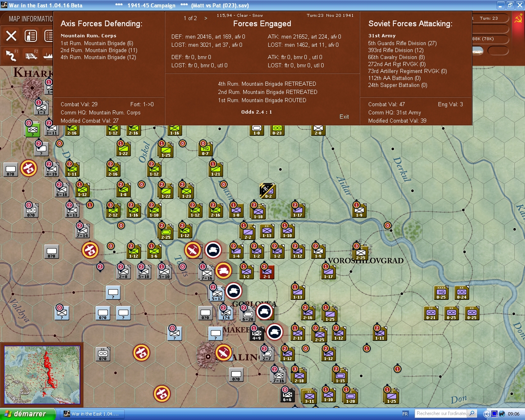Image resolution: width=525 pixels, height=420 pixels.
Task: Click War in the East taskbar button
Action: click(92, 414)
